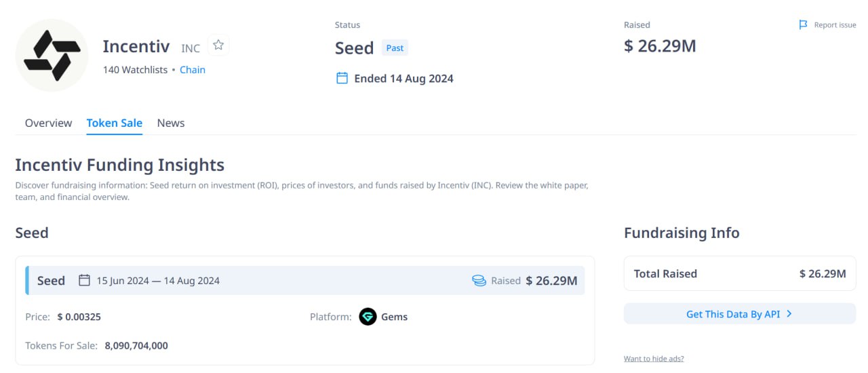Switch to the News tab
Viewport: 868px width, 373px height.
tap(171, 123)
